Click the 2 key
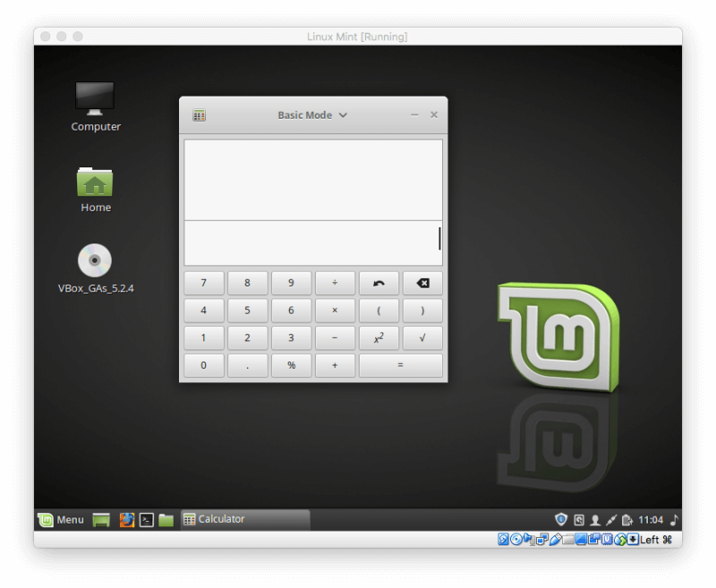The height and width of the screenshot is (588, 716). [x=247, y=337]
